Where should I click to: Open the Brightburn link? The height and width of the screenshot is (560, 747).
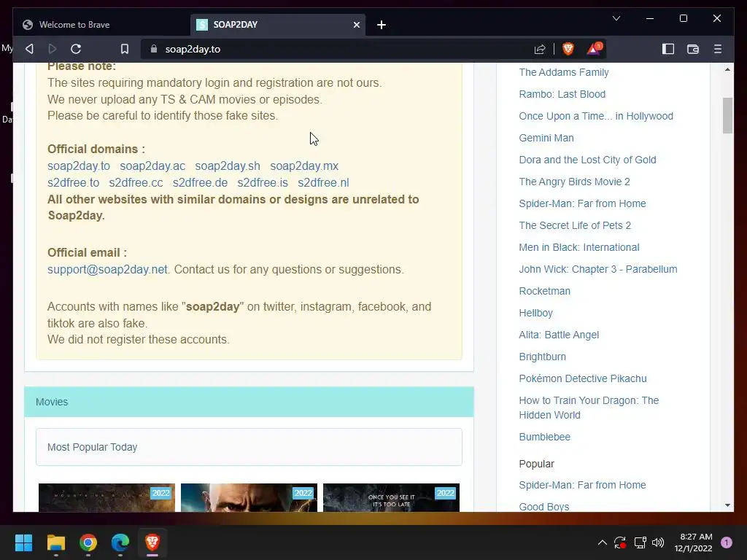click(542, 357)
